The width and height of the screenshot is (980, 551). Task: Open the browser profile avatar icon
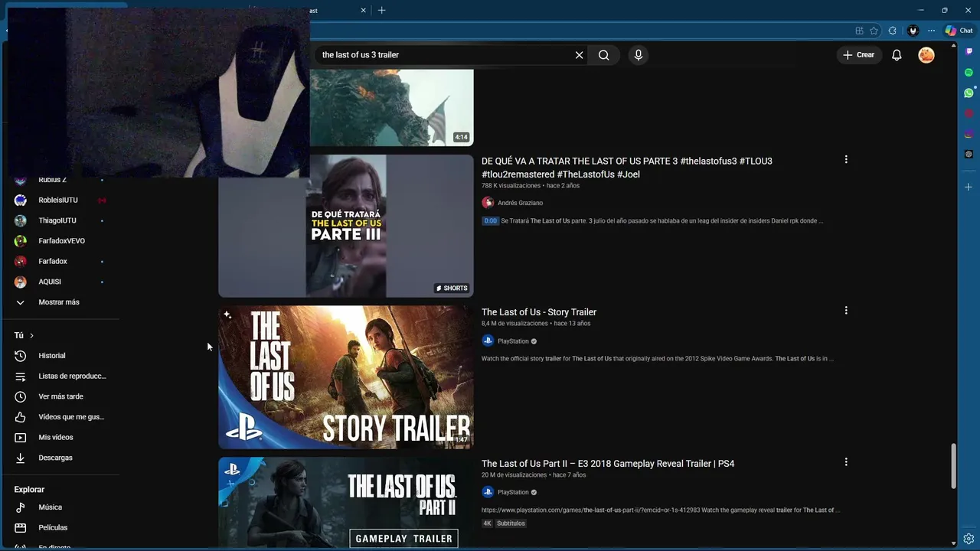point(913,31)
